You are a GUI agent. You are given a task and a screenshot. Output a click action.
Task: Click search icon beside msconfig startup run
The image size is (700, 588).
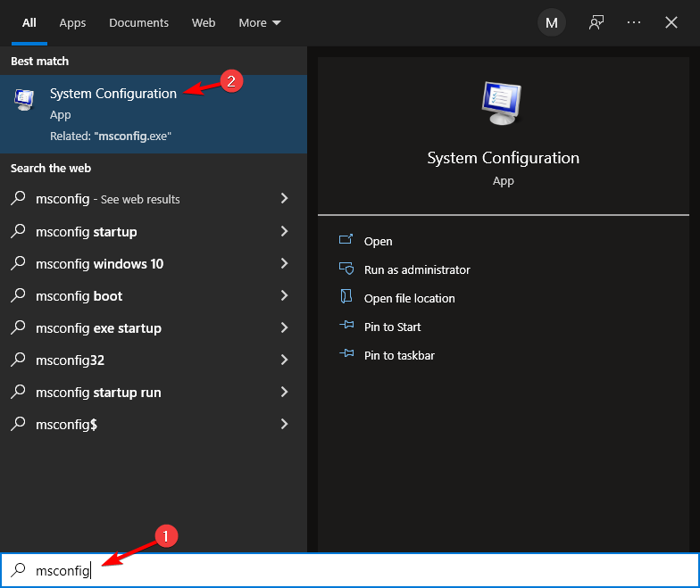point(18,392)
